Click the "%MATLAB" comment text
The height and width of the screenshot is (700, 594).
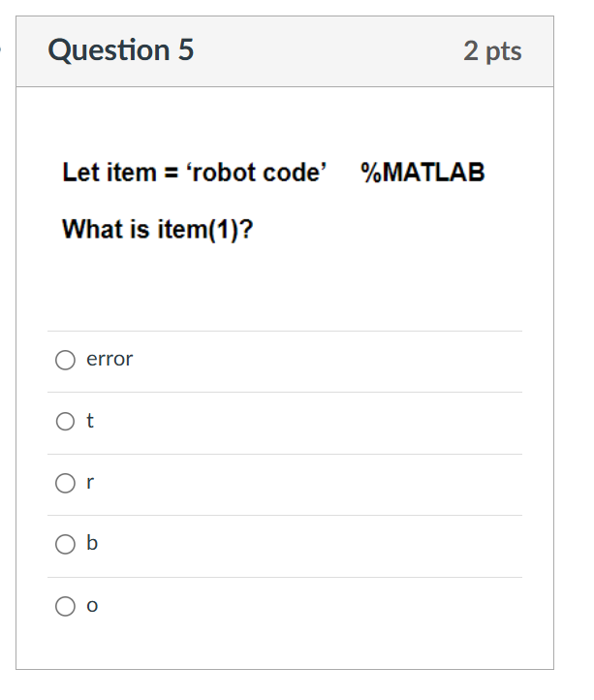(422, 173)
